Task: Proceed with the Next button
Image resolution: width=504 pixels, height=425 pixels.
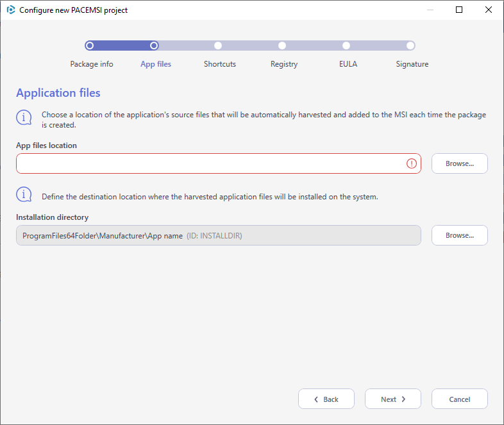Action: (393, 399)
